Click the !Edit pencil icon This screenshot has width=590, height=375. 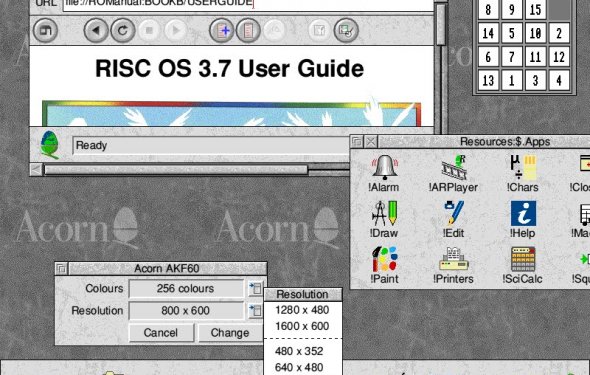pos(453,219)
